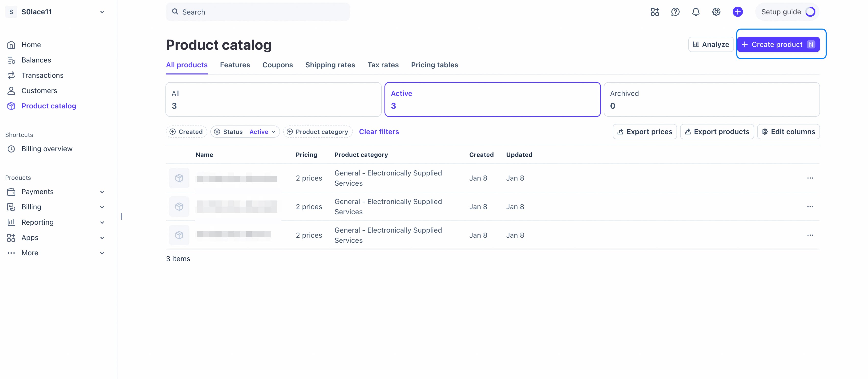Click the Create product button
This screenshot has width=868, height=379.
pyautogui.click(x=778, y=44)
